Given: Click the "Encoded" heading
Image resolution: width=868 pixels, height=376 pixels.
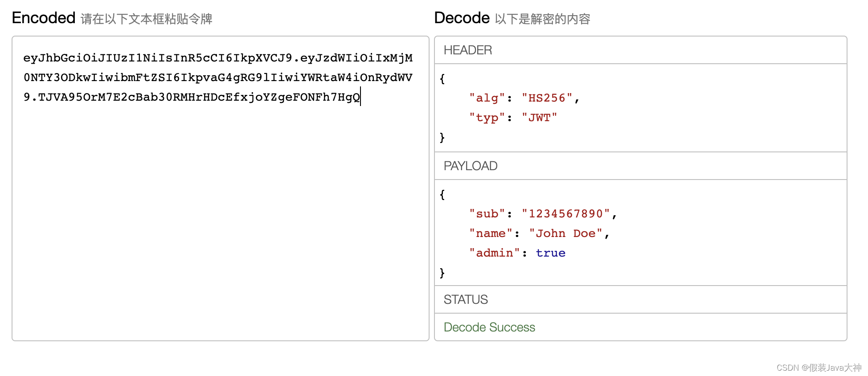Looking at the screenshot, I should tap(44, 18).
